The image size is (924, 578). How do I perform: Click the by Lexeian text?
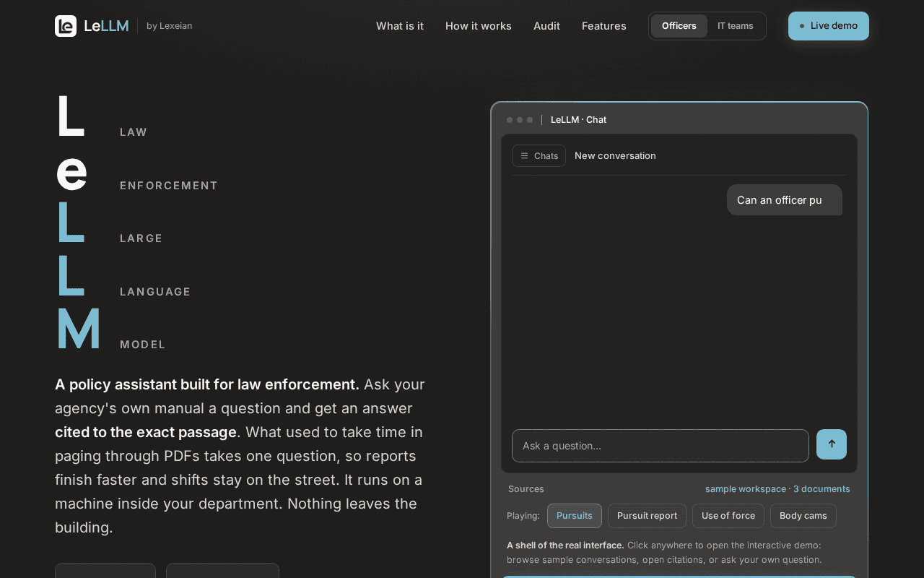[170, 26]
